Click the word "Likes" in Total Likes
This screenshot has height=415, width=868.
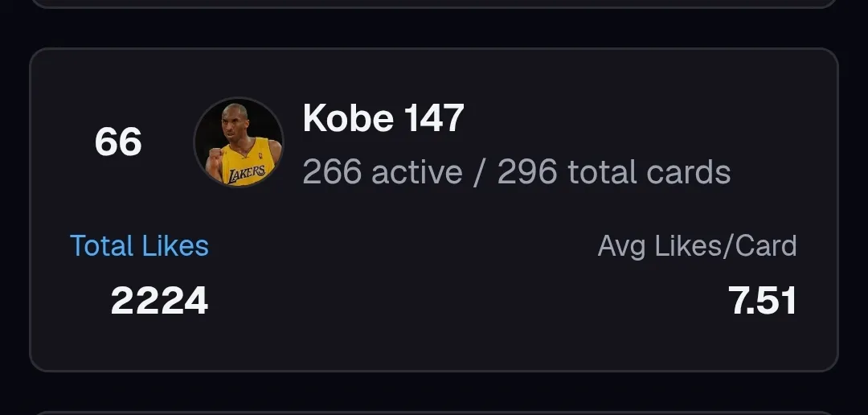[x=175, y=245]
